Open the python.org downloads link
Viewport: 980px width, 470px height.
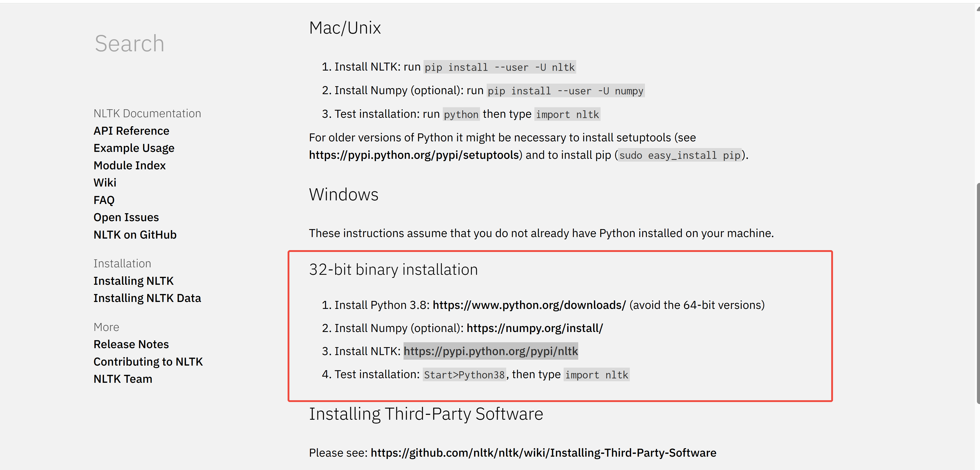(x=529, y=305)
